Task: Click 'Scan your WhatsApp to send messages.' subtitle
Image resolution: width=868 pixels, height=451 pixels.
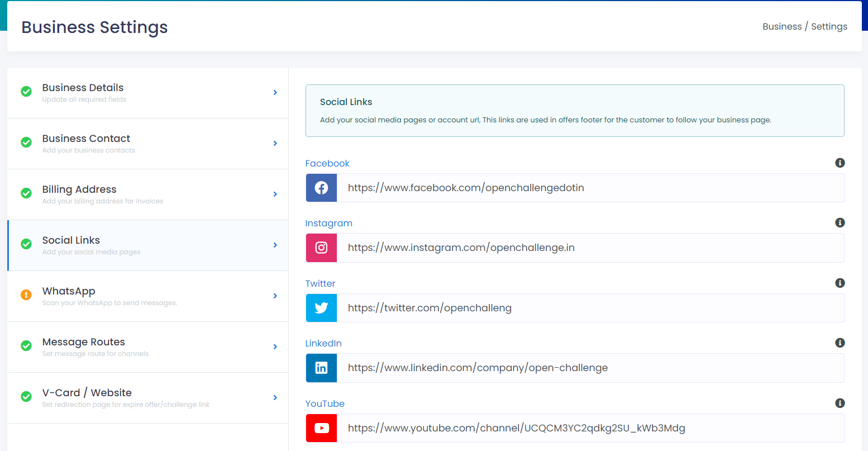Action: pos(109,303)
